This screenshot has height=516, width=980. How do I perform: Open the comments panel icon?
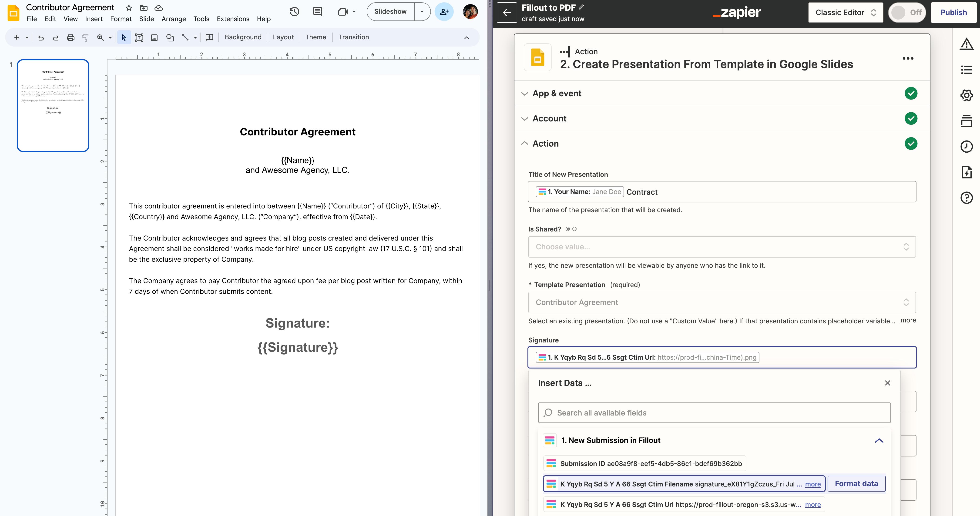tap(317, 12)
